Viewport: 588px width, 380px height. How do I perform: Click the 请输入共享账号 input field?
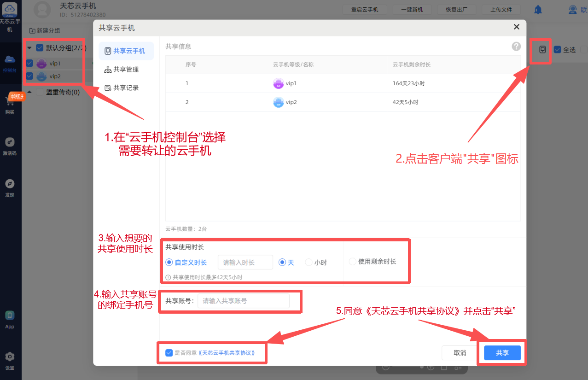244,301
